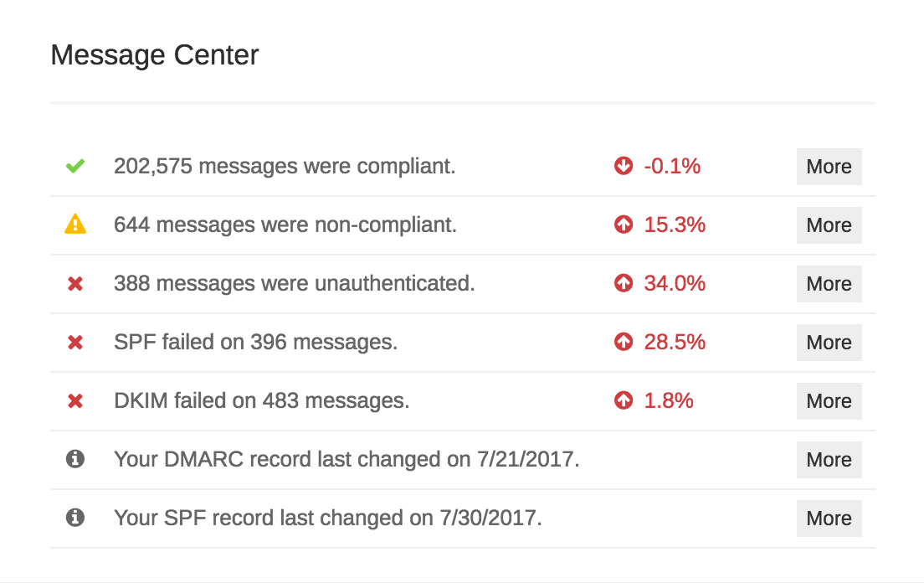Click the red X beside DKIM failed
Viewport: 924px width, 583px height.
coord(75,401)
